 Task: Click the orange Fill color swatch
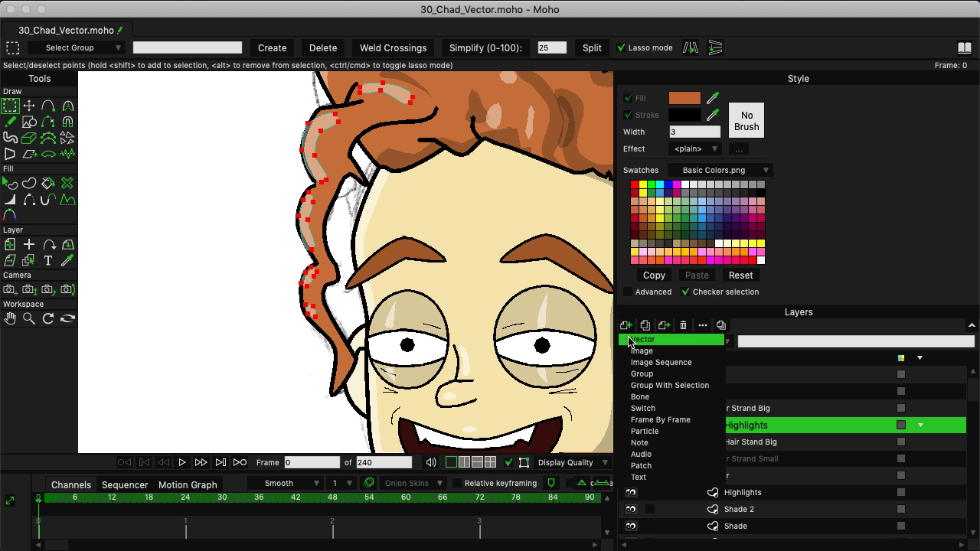[684, 98]
